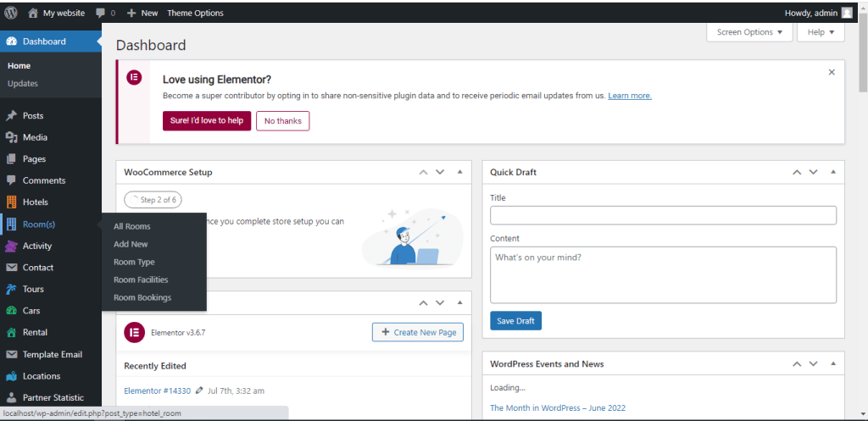This screenshot has height=421, width=868.
Task: Open Home under Dashboard menu
Action: pos(19,65)
